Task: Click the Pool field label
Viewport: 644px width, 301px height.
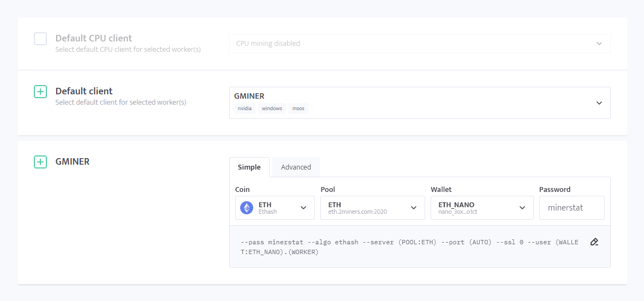Action: coord(327,189)
